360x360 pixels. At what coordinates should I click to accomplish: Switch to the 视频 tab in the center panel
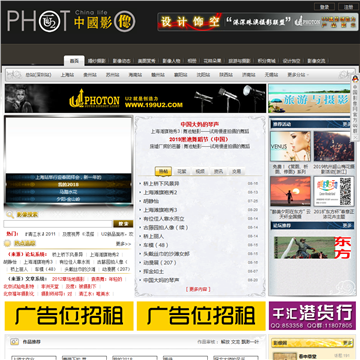[200, 172]
